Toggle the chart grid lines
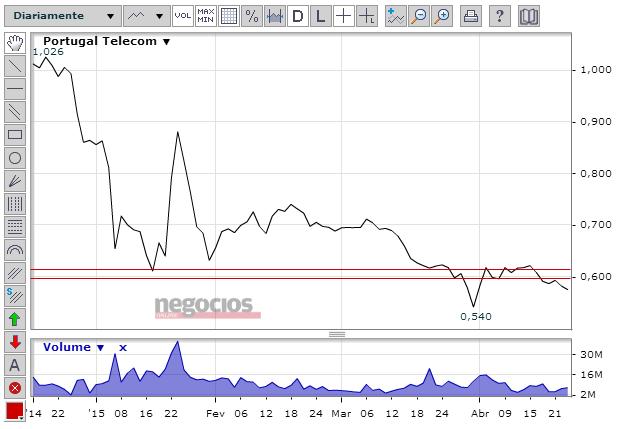 (229, 16)
